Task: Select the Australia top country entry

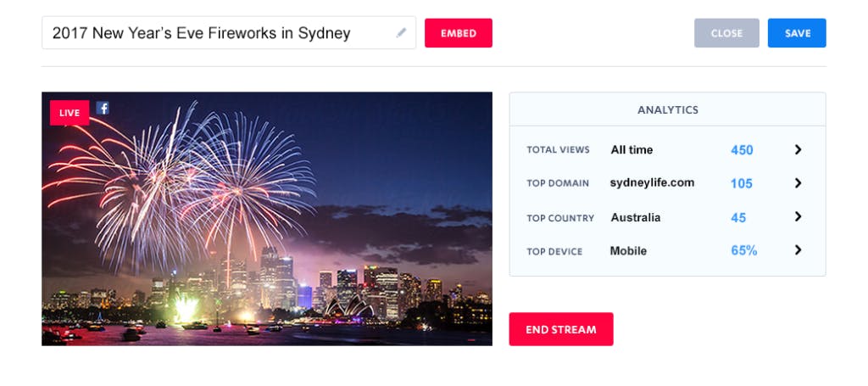Action: 636,218
